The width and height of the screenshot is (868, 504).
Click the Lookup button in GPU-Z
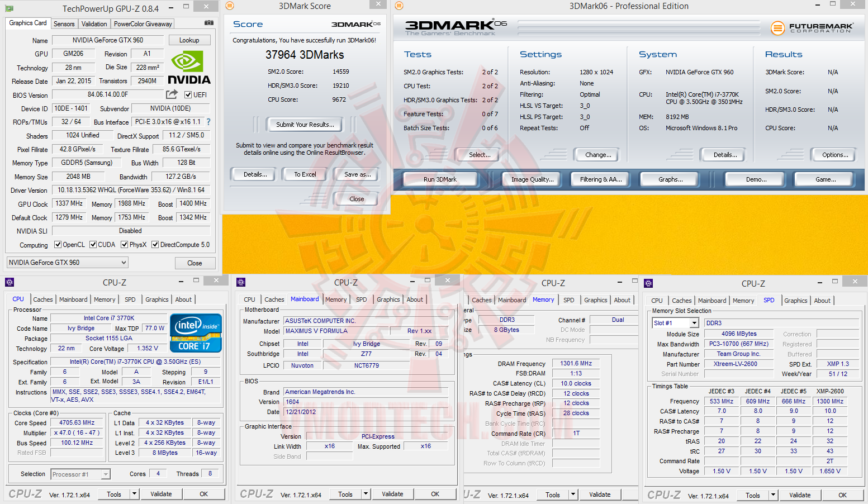click(189, 40)
